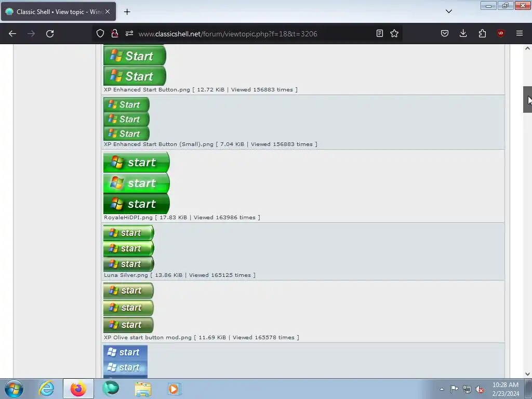
Task: Click the uBlock Origin toolbar icon
Action: [500, 33]
